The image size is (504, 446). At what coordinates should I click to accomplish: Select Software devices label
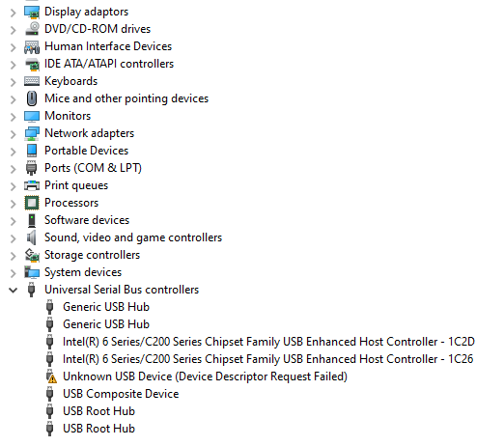[87, 220]
